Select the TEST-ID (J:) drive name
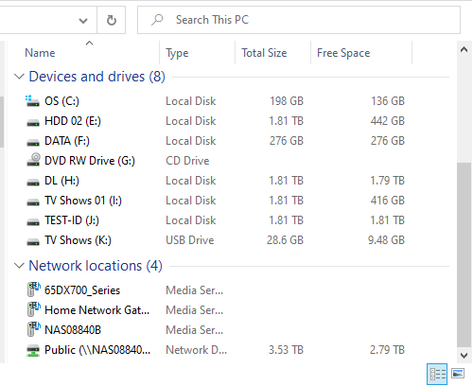 point(72,220)
